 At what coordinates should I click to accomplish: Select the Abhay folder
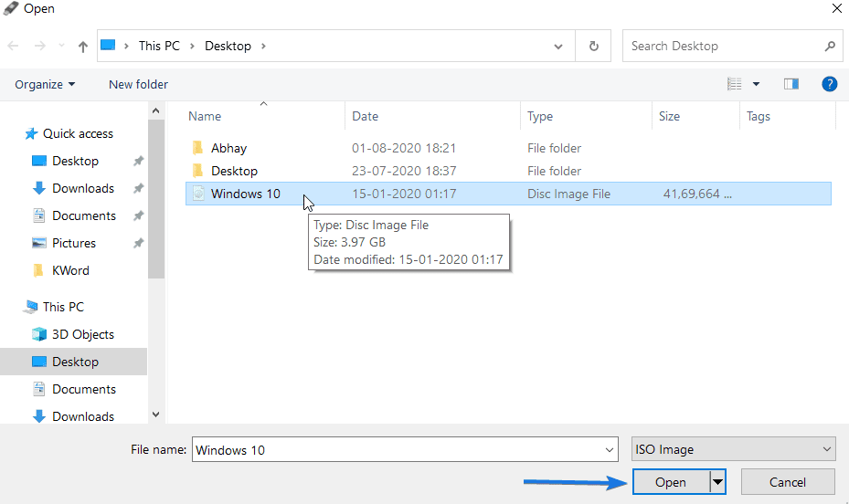pyautogui.click(x=228, y=148)
